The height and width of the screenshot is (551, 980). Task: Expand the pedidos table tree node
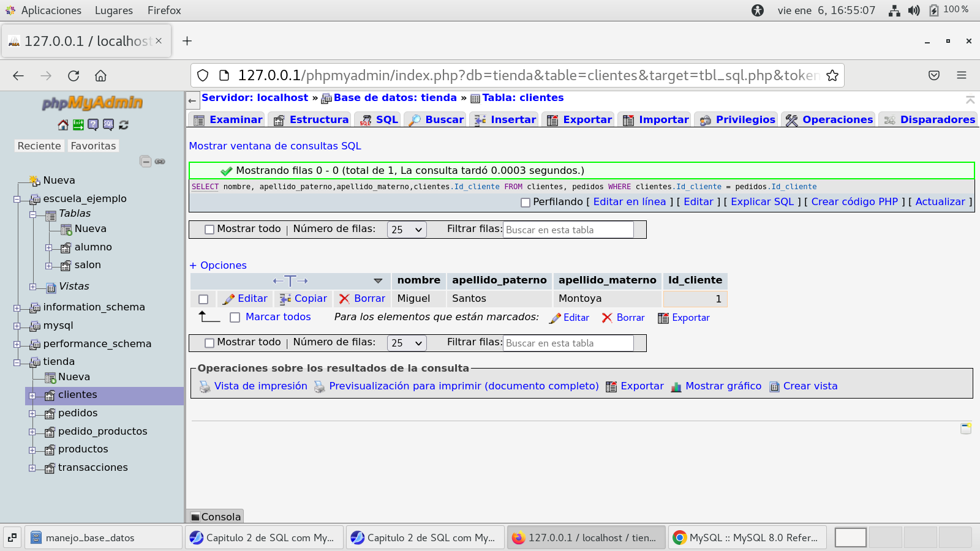32,414
